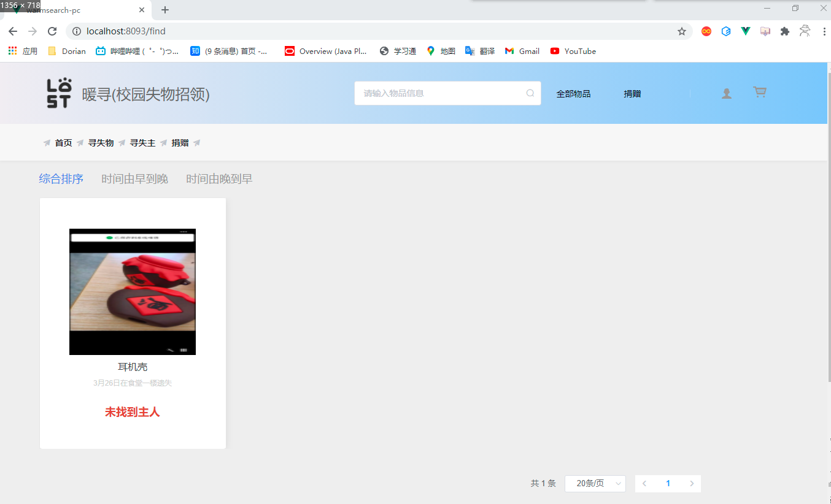Image resolution: width=831 pixels, height=504 pixels.
Task: Sort by 时间由早到晚
Action: click(x=135, y=179)
